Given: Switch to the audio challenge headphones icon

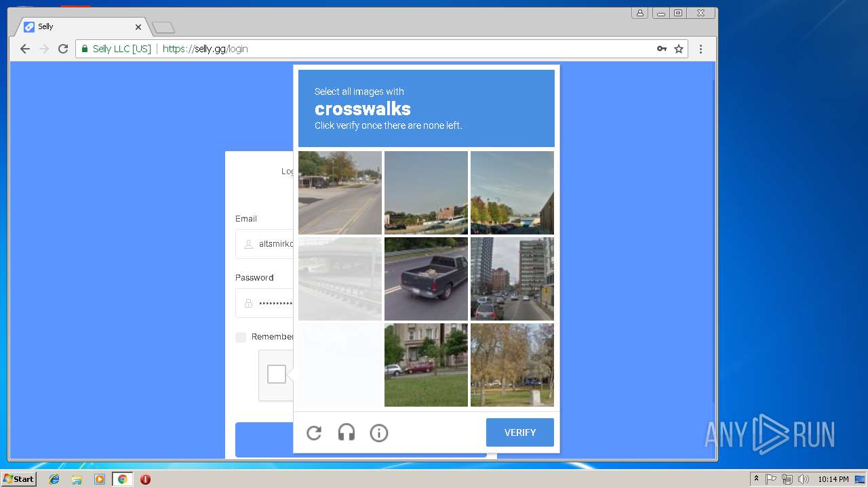Looking at the screenshot, I should pos(347,432).
